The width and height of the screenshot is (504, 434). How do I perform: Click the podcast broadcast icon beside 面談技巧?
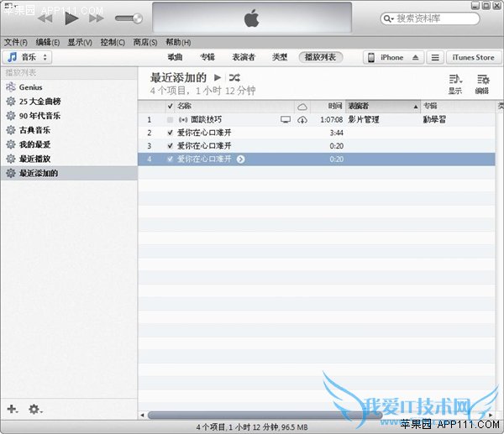tap(183, 120)
